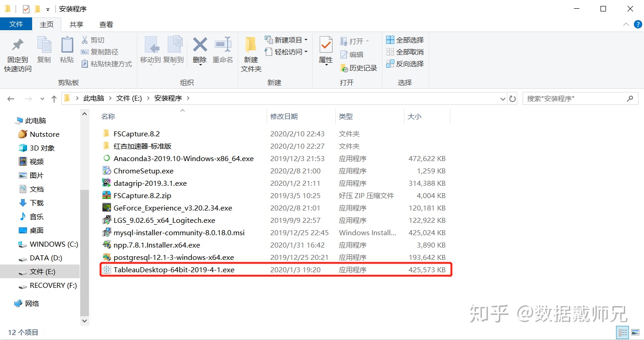
Task: Click the Pin to Quick Access icon
Action: pyautogui.click(x=18, y=45)
